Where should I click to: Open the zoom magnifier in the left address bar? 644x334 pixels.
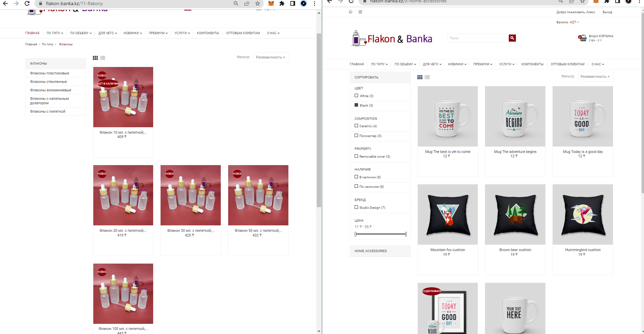coord(236,3)
